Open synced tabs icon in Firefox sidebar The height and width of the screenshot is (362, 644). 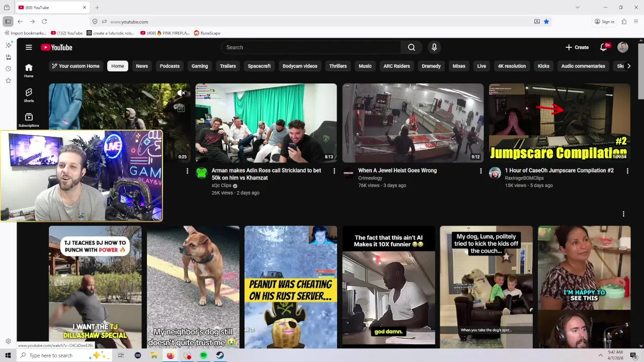(x=8, y=57)
